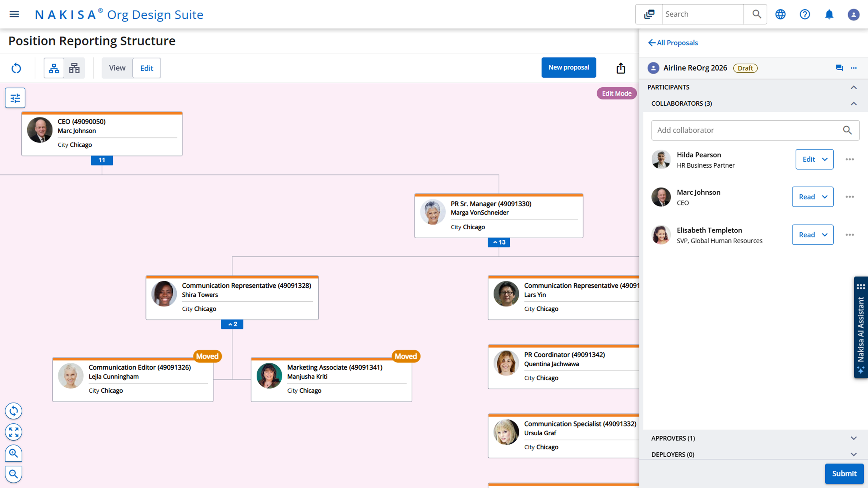The image size is (868, 488).
Task: Open proposal comments chat icon
Action: click(x=839, y=68)
